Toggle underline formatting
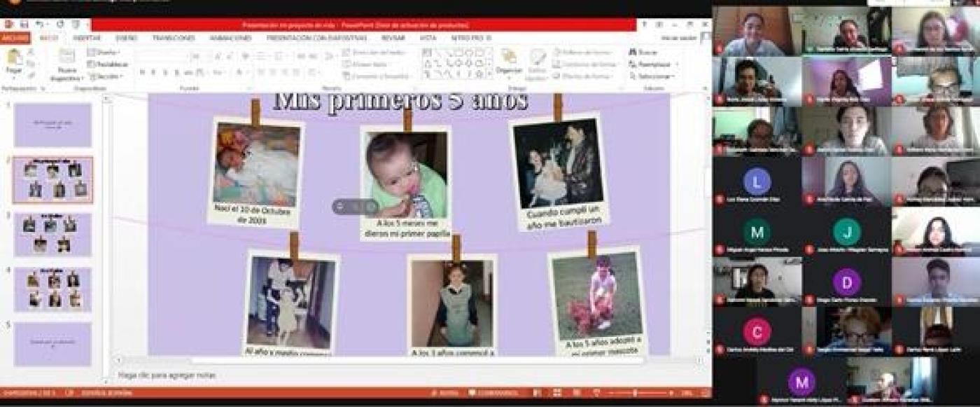980x407 pixels. coord(165,72)
